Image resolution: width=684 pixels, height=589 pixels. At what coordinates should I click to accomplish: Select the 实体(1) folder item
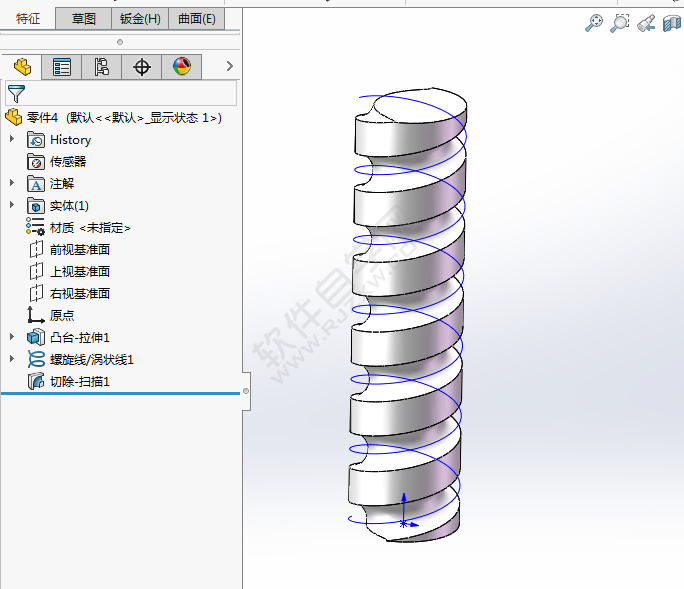[69, 205]
